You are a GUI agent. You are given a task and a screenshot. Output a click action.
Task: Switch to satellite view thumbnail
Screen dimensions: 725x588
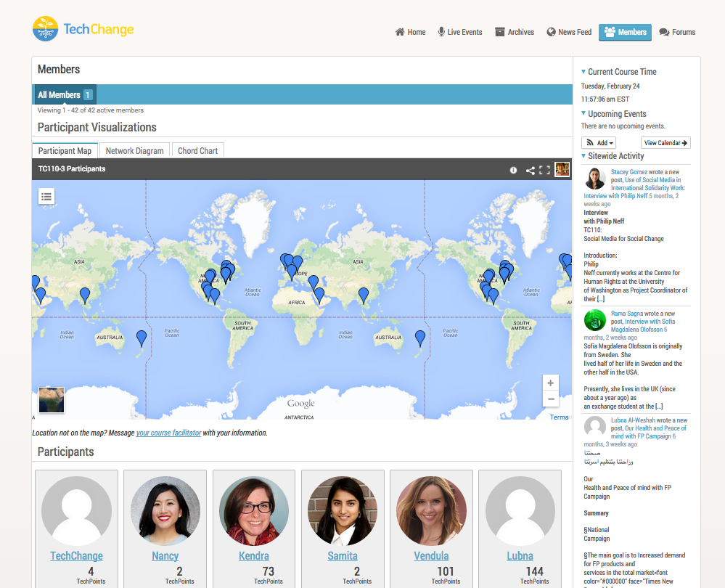pos(52,400)
